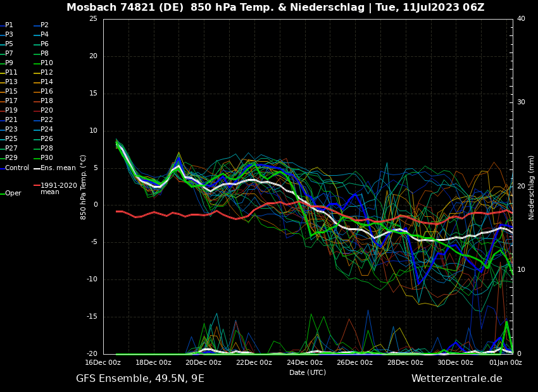The height and width of the screenshot is (392, 538).
Task: Click the 20Dec 00z date tick
Action: pyautogui.click(x=204, y=362)
